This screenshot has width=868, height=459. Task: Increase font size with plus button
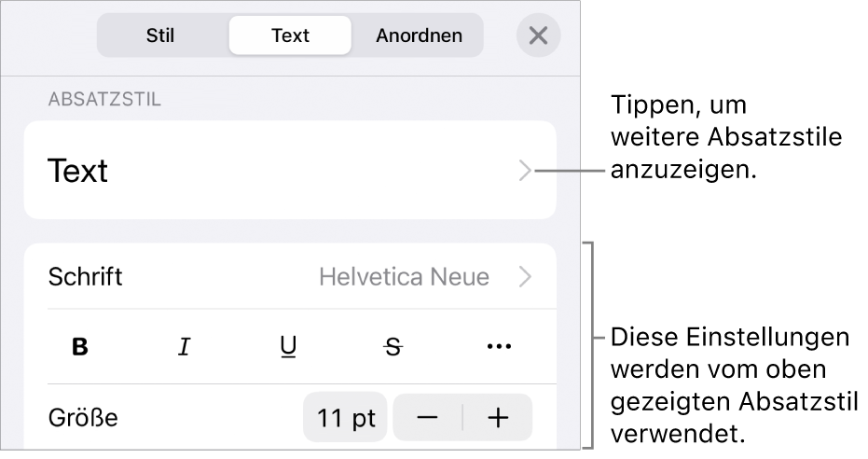498,418
